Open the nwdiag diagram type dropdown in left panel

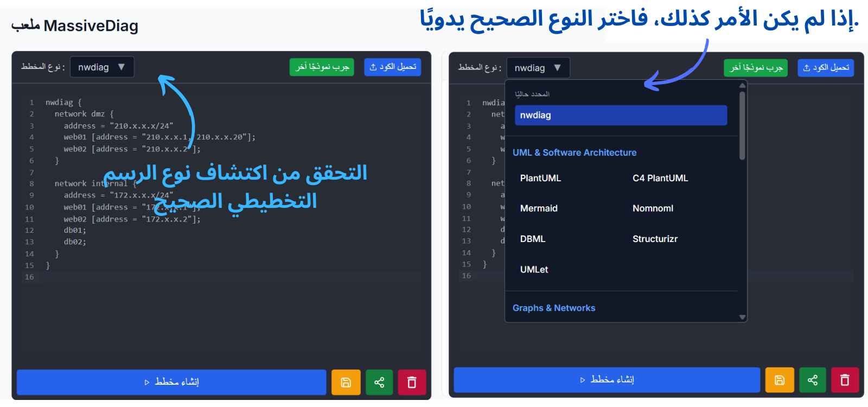102,67
